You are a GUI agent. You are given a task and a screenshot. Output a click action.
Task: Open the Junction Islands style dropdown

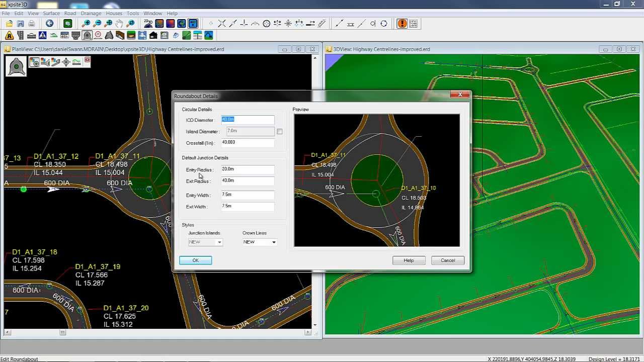point(219,242)
